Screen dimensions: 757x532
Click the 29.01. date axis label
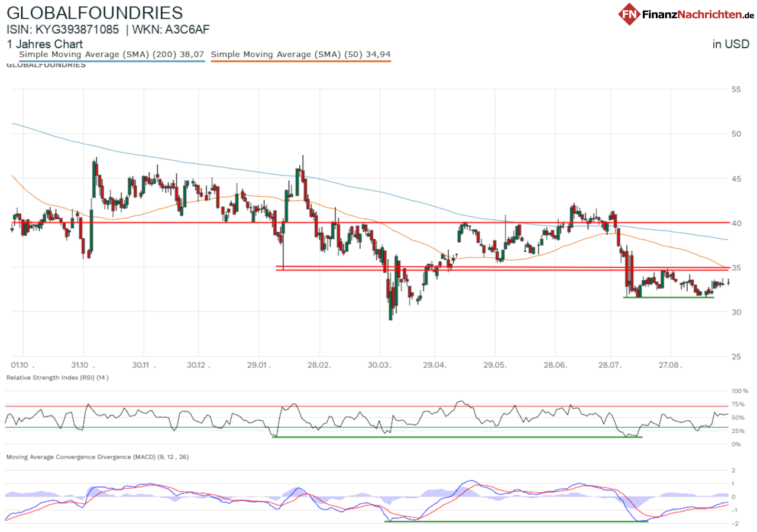(x=258, y=365)
